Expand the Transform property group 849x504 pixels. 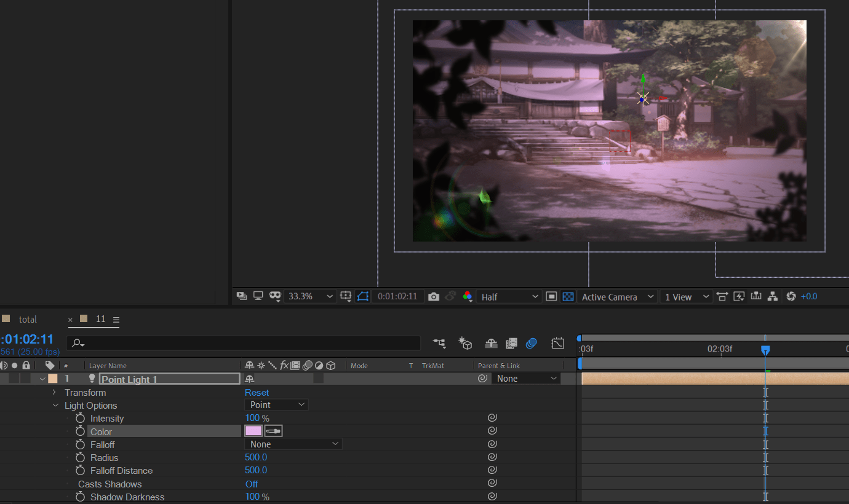(x=54, y=392)
